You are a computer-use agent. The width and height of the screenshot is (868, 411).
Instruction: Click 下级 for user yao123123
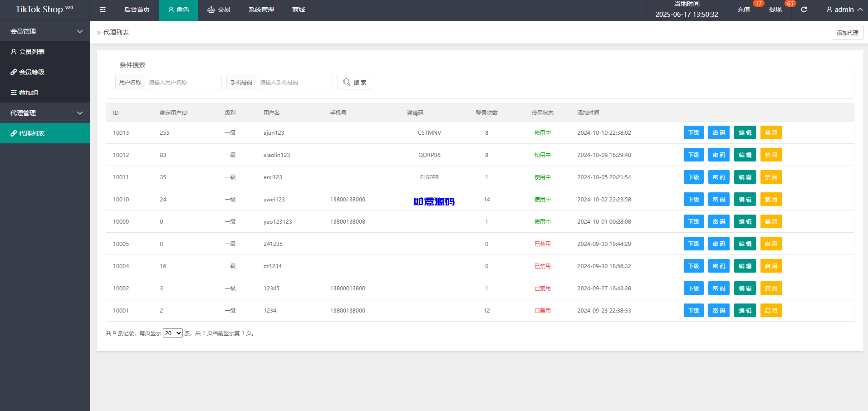tap(694, 221)
